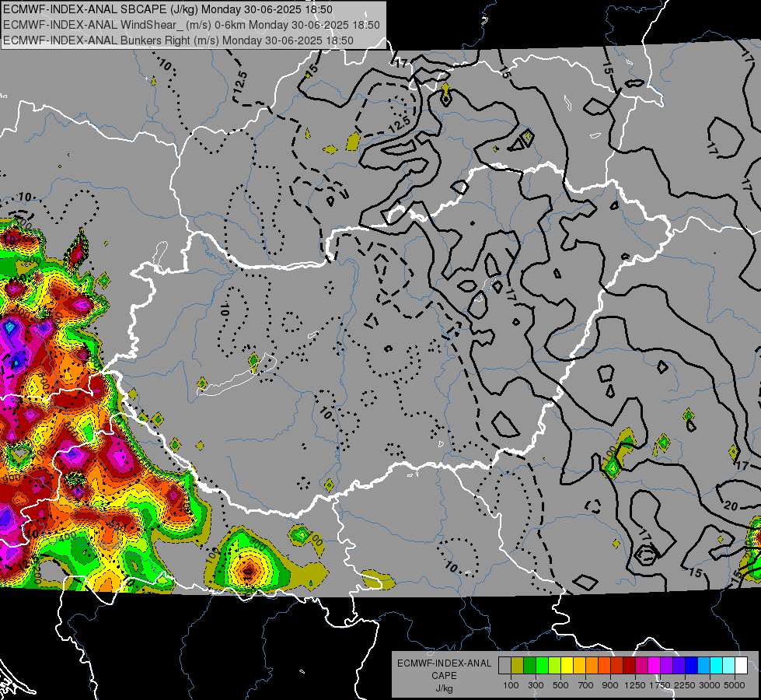761x700 pixels.
Task: Click the olive swatch in the CAPE legend
Action: (518, 666)
